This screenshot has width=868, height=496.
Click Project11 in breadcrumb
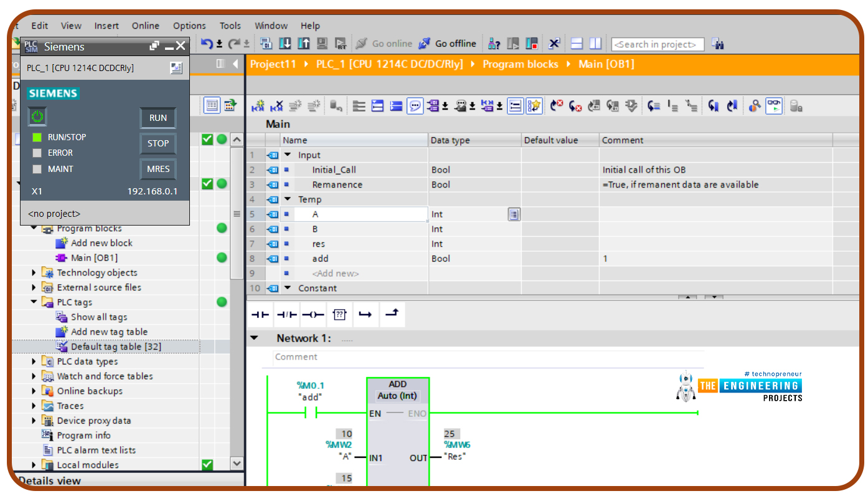tap(273, 64)
